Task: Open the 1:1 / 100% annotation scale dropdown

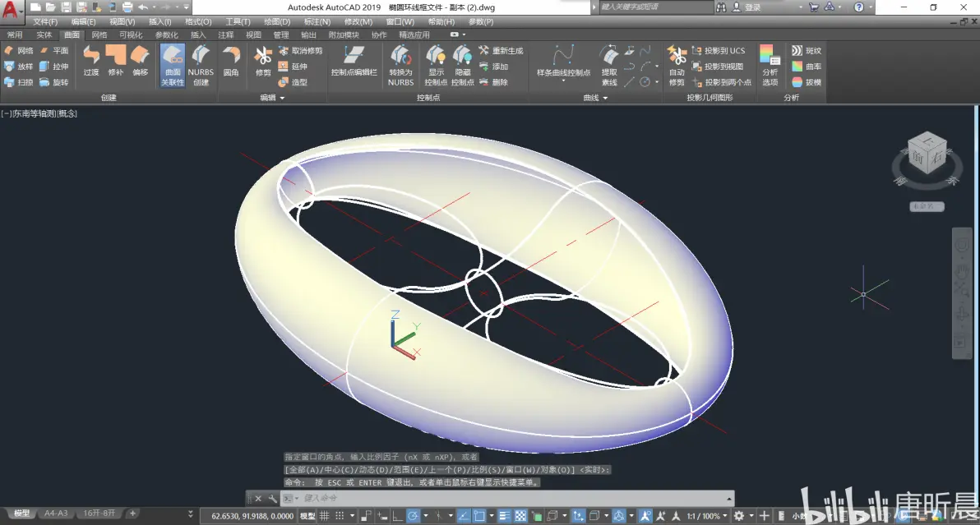Action: 707,516
